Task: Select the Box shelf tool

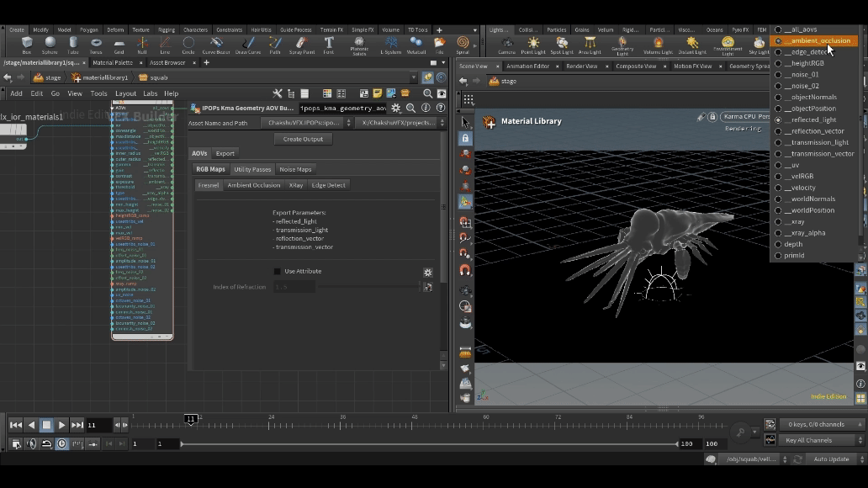Action: tap(27, 45)
